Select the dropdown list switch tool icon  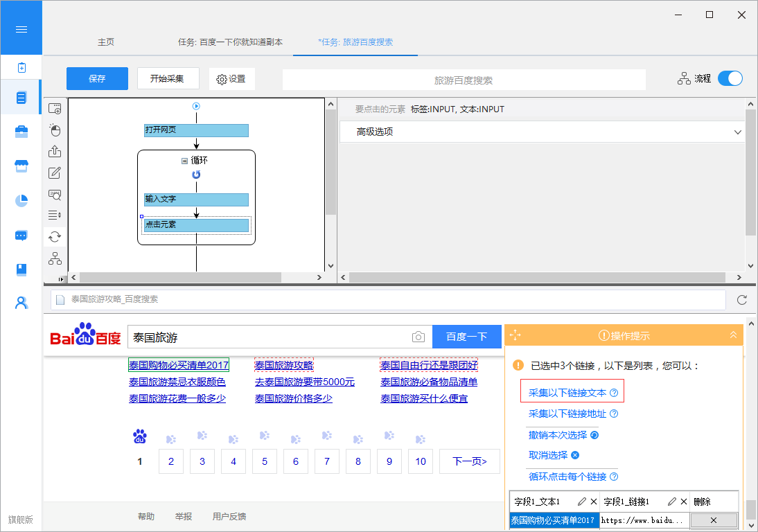[x=55, y=215]
